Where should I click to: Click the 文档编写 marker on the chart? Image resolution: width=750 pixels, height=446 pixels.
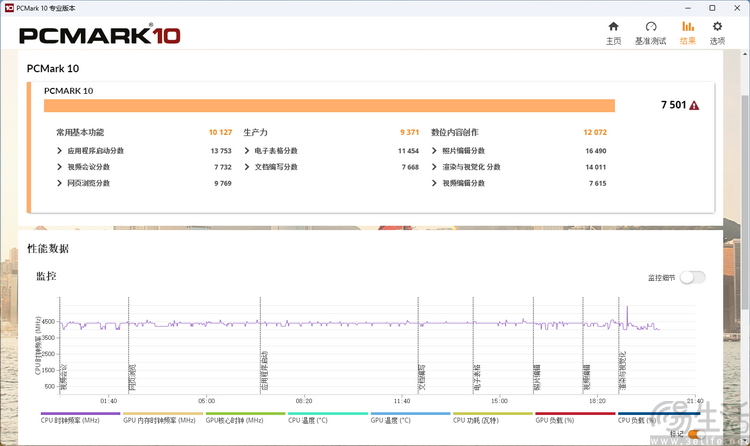pos(422,378)
